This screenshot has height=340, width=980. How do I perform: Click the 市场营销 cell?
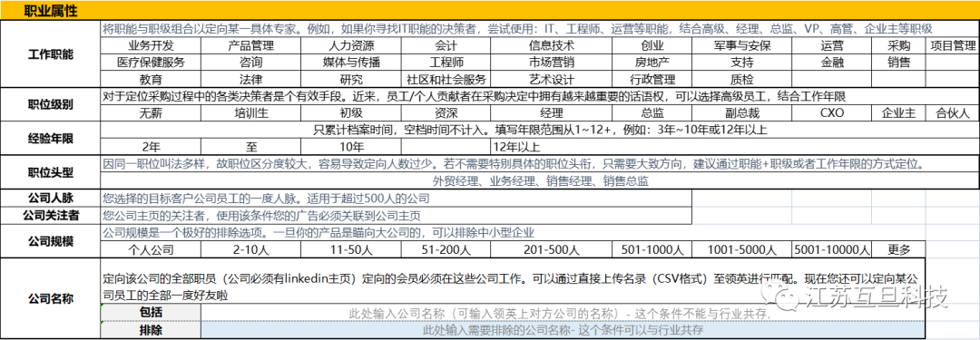[552, 63]
